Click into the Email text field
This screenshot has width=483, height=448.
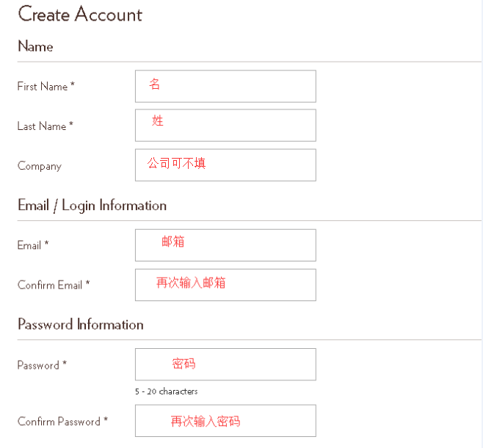tap(225, 245)
